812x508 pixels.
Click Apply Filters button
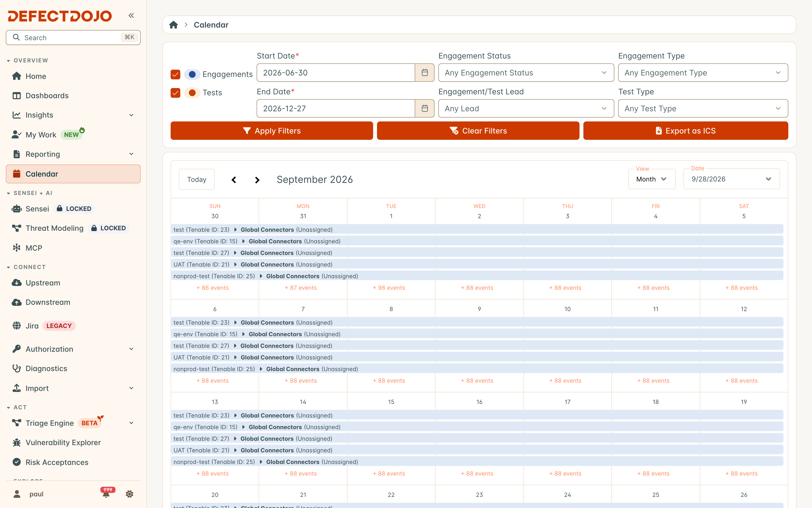tap(272, 131)
